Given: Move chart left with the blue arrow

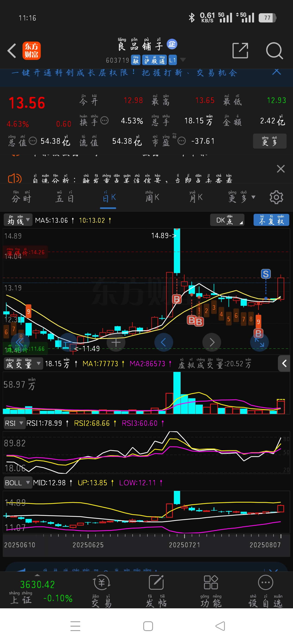Looking at the screenshot, I should [164, 342].
